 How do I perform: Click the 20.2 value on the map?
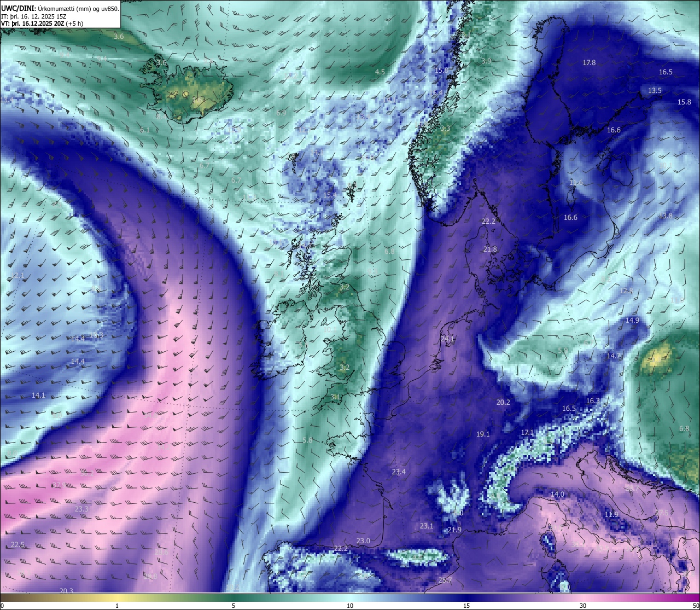point(503,403)
